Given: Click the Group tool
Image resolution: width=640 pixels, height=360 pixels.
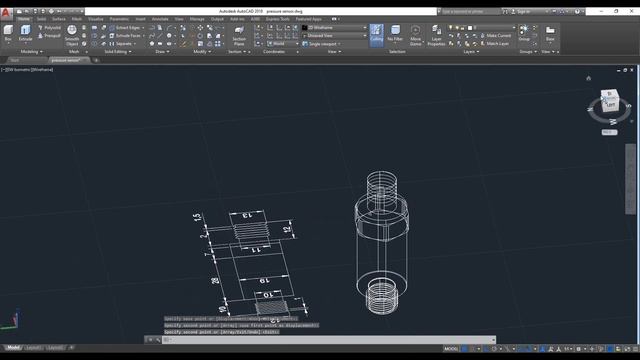Looking at the screenshot, I should 524,33.
